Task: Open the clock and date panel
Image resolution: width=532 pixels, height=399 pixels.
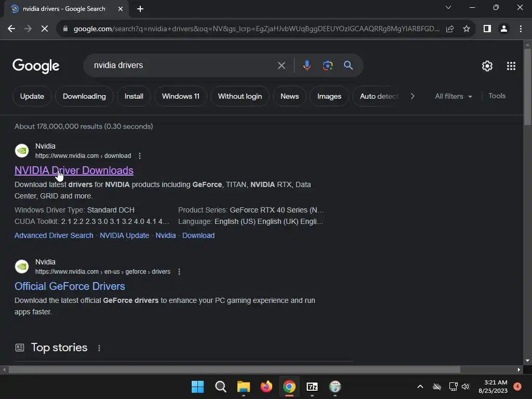Action: pyautogui.click(x=493, y=387)
